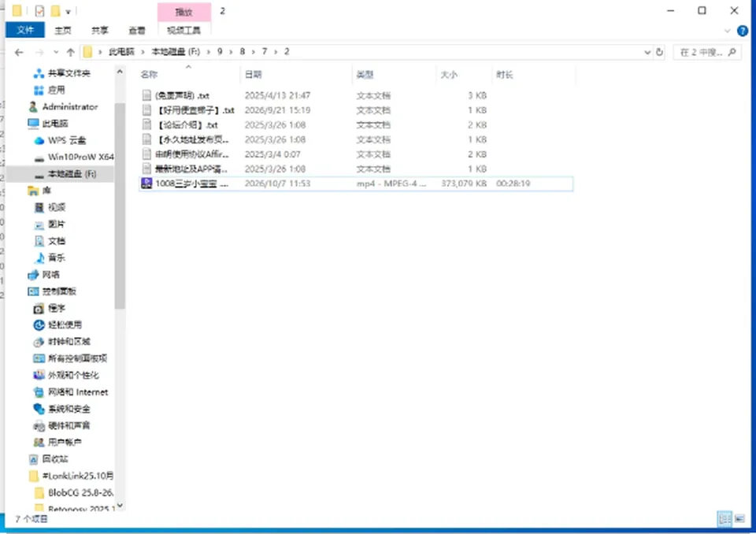Image resolution: width=756 pixels, height=534 pixels.
Task: Switch to large icons view in status bar
Action: point(739,519)
